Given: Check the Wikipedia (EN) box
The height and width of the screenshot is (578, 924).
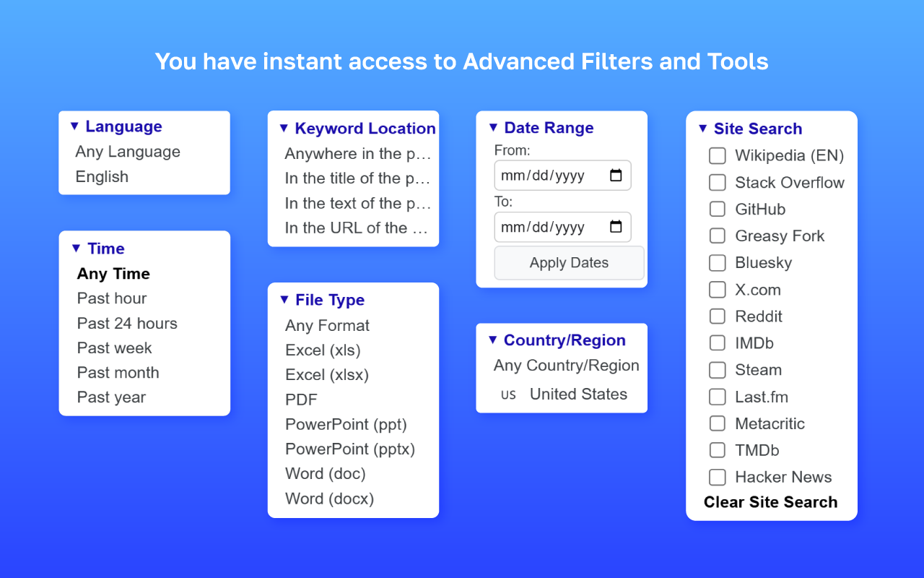Looking at the screenshot, I should 717,155.
